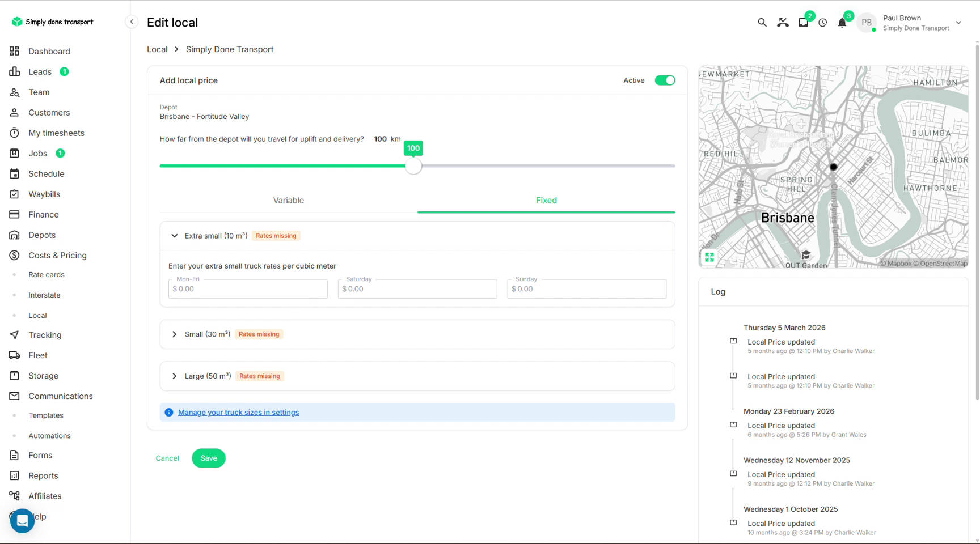
Task: Open the Schedule calendar icon in sidebar
Action: pyautogui.click(x=15, y=174)
